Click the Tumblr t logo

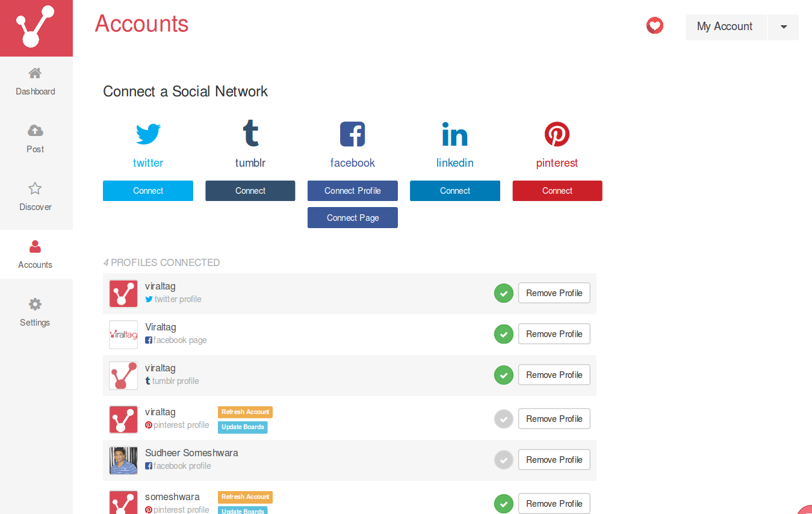(250, 133)
